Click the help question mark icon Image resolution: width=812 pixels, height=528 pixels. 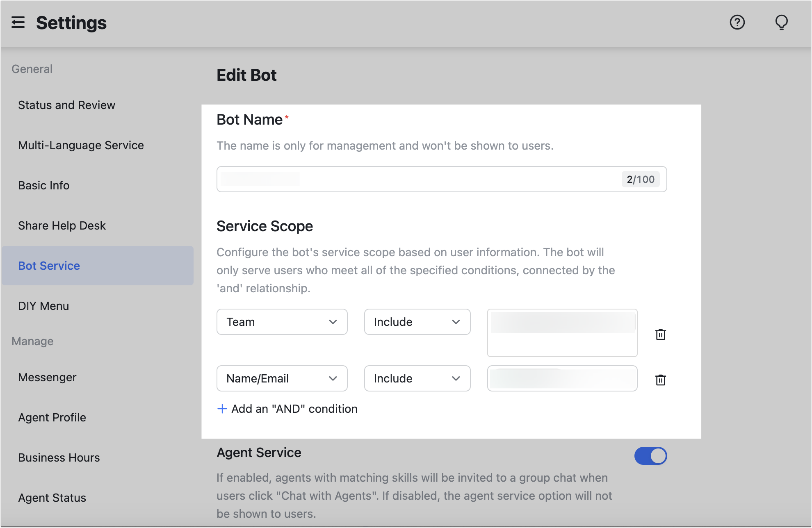coord(737,23)
